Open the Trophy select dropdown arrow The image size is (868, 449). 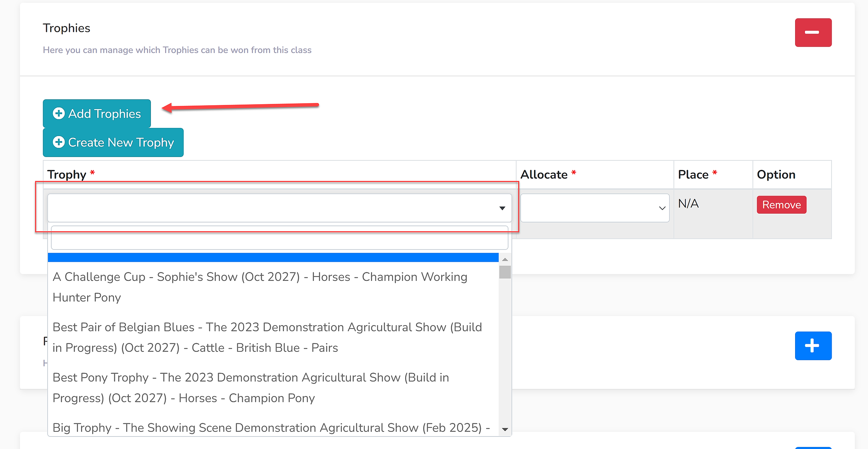click(502, 208)
